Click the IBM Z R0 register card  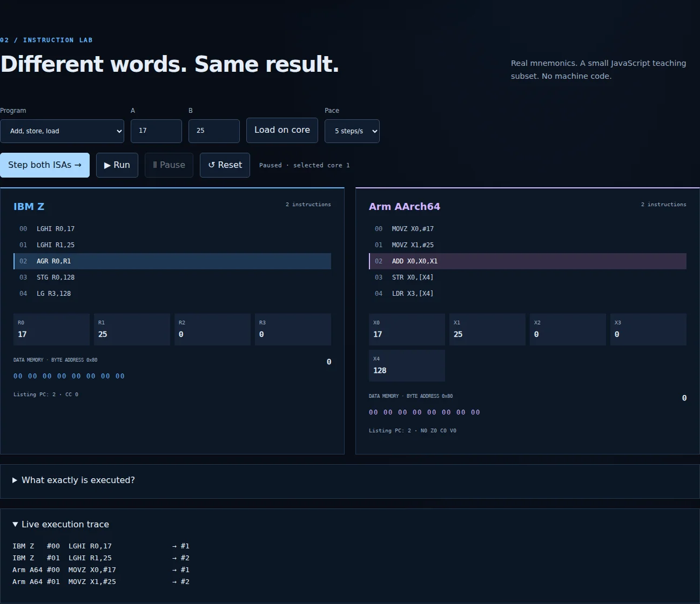coord(51,329)
